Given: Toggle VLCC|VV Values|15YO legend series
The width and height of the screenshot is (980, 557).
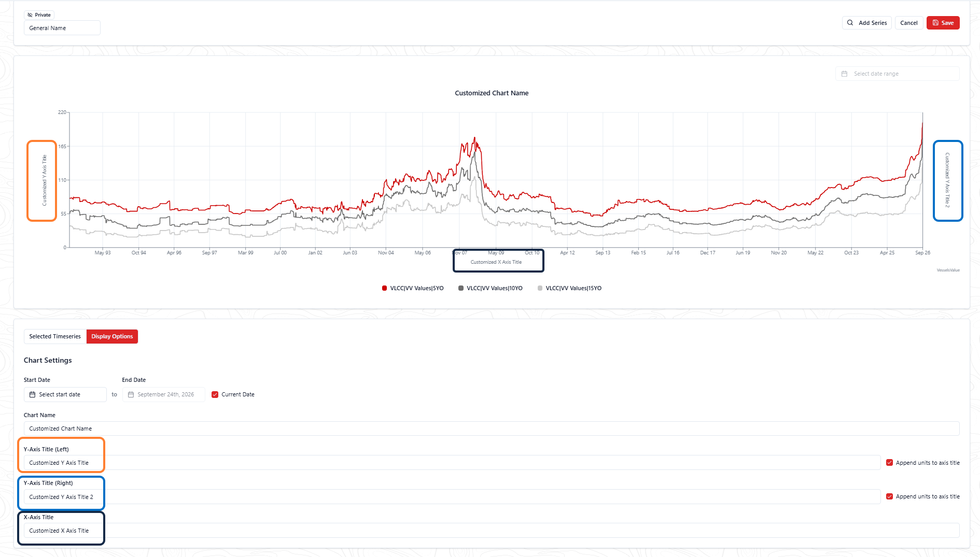Looking at the screenshot, I should pos(569,288).
